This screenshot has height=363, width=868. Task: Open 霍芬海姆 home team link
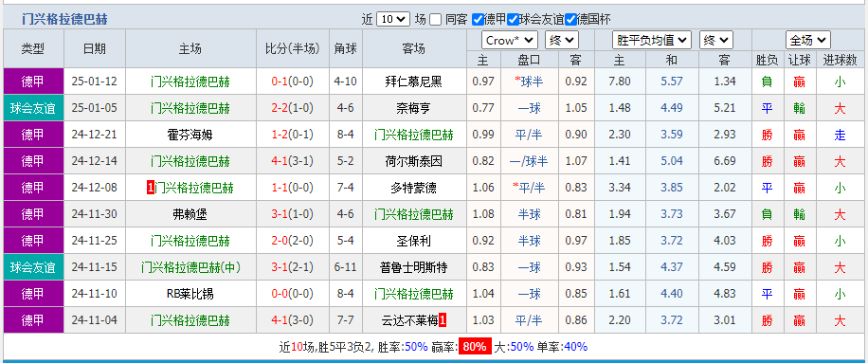190,135
